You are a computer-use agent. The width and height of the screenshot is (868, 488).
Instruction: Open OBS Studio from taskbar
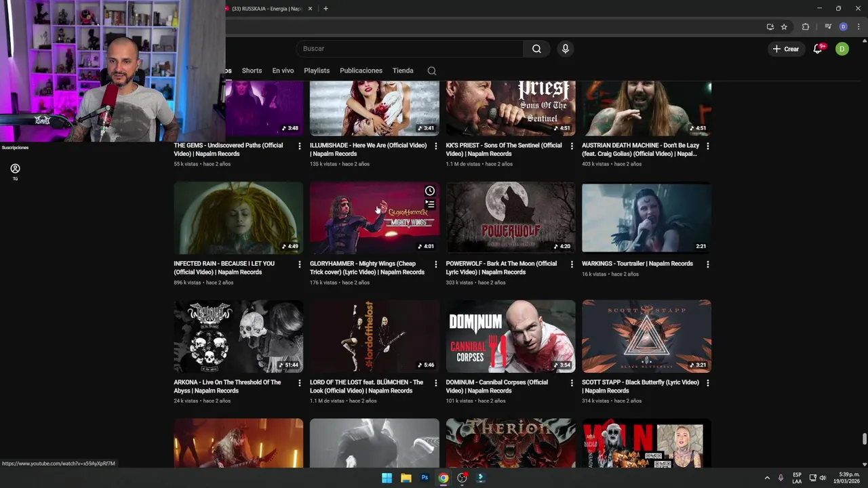pyautogui.click(x=462, y=478)
